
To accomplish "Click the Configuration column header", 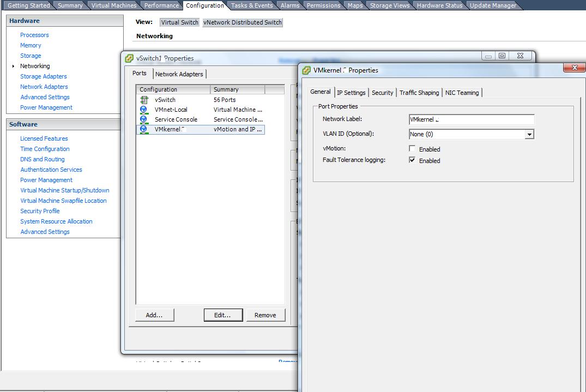I will coord(173,89).
